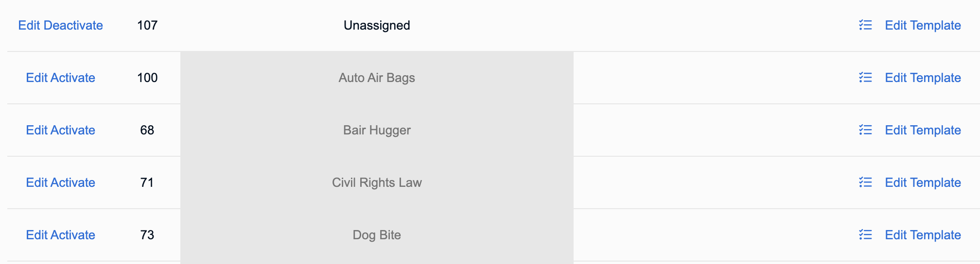Open Edit Template for Bair Hugger
The height and width of the screenshot is (264, 980).
923,130
